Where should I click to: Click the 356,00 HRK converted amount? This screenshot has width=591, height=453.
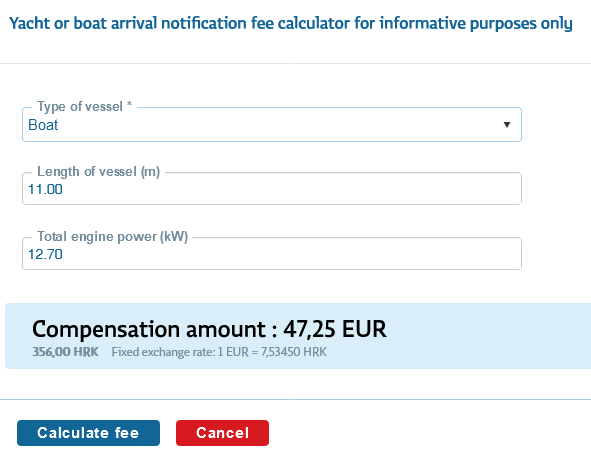click(65, 352)
